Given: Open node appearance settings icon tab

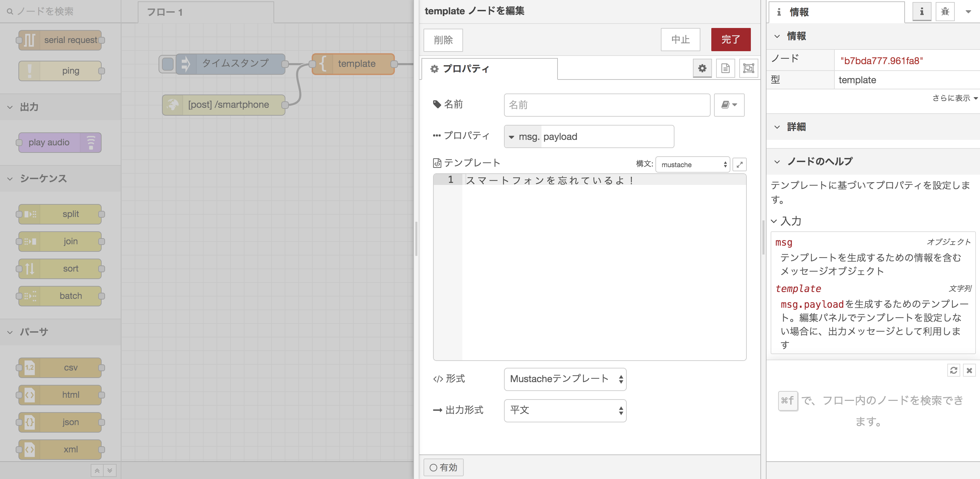Looking at the screenshot, I should [x=748, y=69].
